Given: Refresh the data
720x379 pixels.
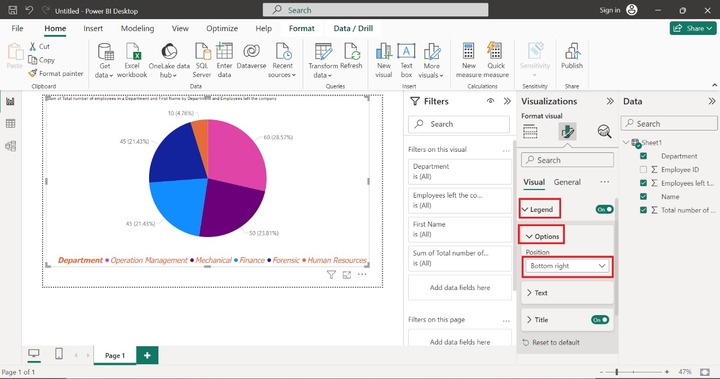Looking at the screenshot, I should coord(351,56).
